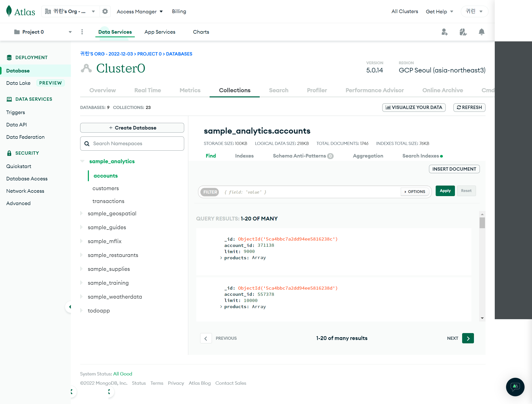Image resolution: width=532 pixels, height=404 pixels.
Task: Switch to App Services tab
Action: pyautogui.click(x=160, y=32)
